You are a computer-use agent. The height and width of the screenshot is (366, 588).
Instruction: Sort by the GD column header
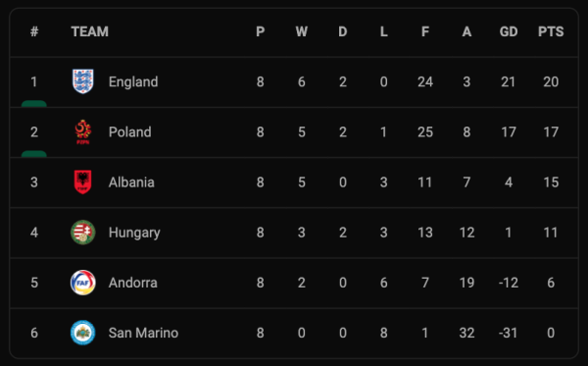[509, 31]
